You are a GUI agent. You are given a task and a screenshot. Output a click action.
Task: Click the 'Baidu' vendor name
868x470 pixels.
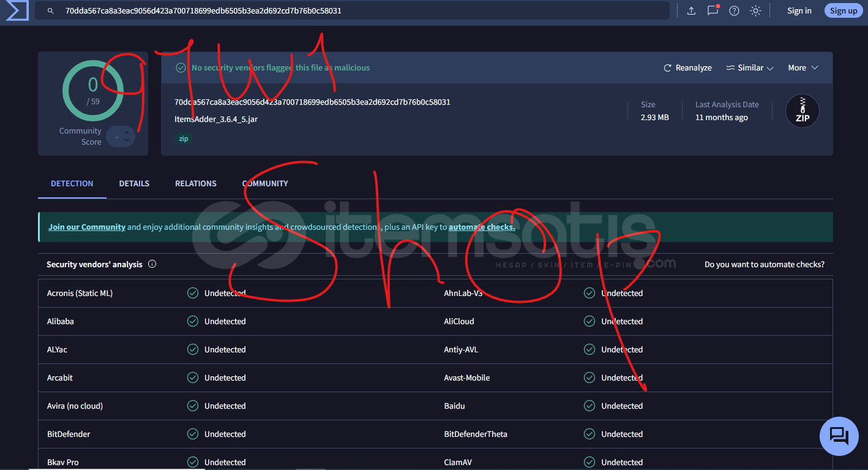454,406
